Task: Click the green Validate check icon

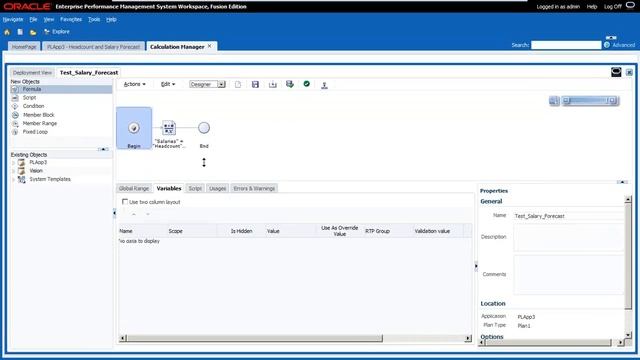Action: 307,84
